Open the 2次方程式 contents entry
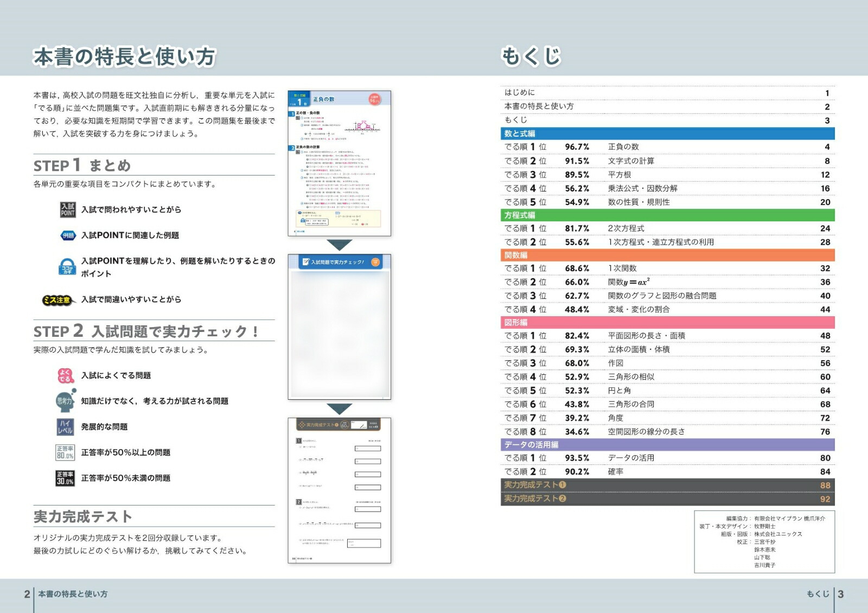 (626, 228)
